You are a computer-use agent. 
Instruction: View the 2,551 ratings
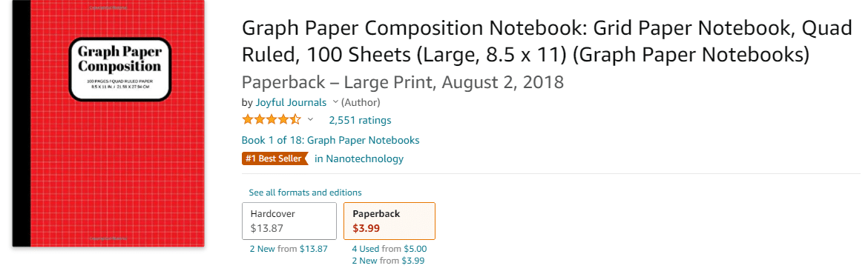coord(360,120)
